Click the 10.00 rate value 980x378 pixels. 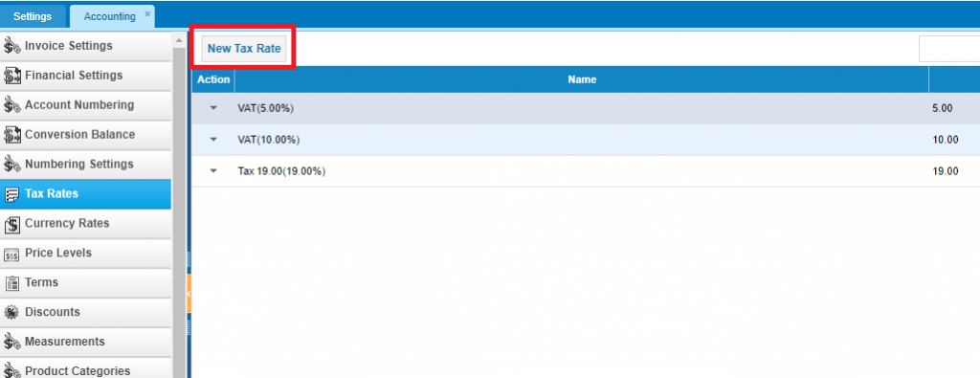945,140
